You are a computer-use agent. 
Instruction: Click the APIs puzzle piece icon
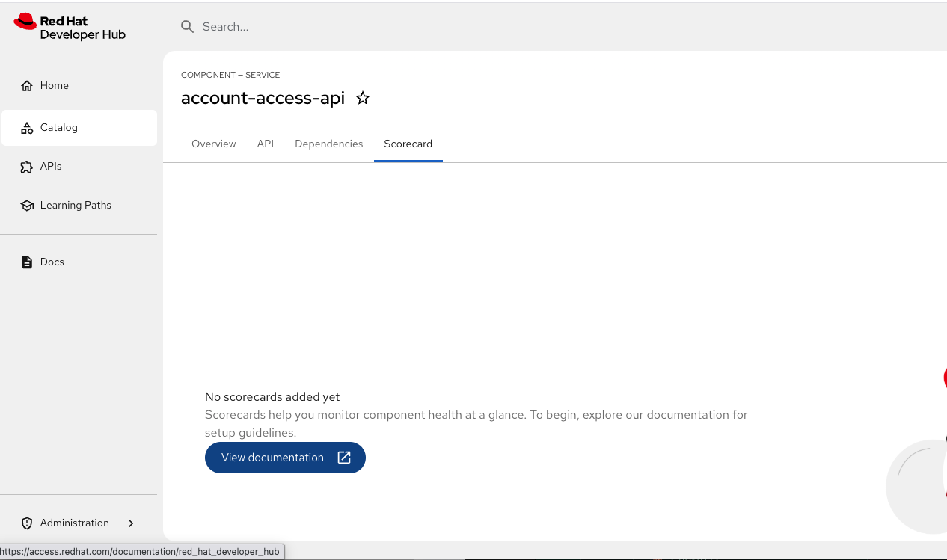[x=27, y=167]
